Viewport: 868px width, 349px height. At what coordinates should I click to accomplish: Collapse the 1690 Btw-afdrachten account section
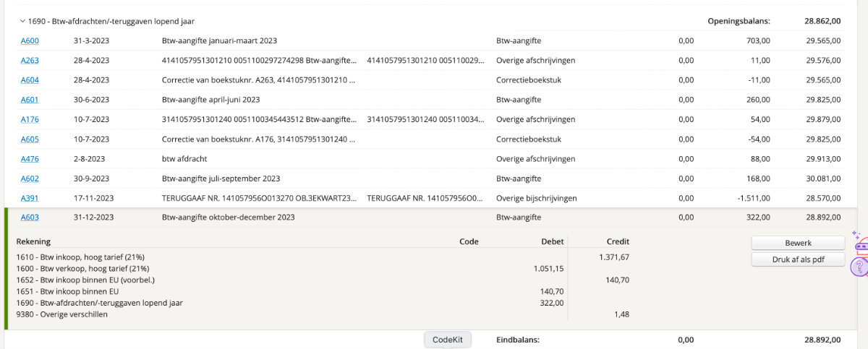coord(22,22)
